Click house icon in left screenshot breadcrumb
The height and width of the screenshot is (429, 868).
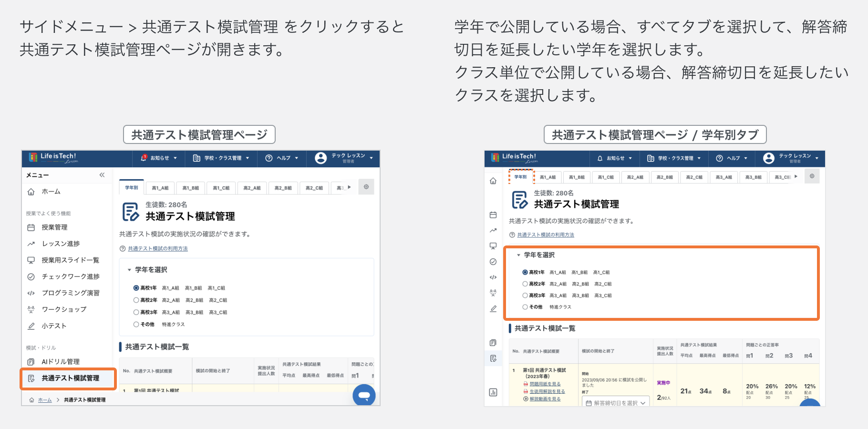click(32, 400)
